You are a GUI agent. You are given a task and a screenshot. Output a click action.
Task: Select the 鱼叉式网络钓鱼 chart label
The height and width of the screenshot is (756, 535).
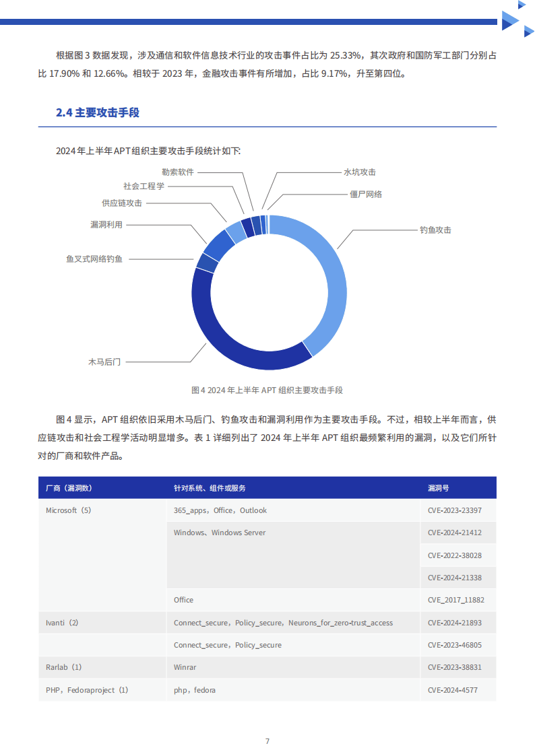[94, 259]
